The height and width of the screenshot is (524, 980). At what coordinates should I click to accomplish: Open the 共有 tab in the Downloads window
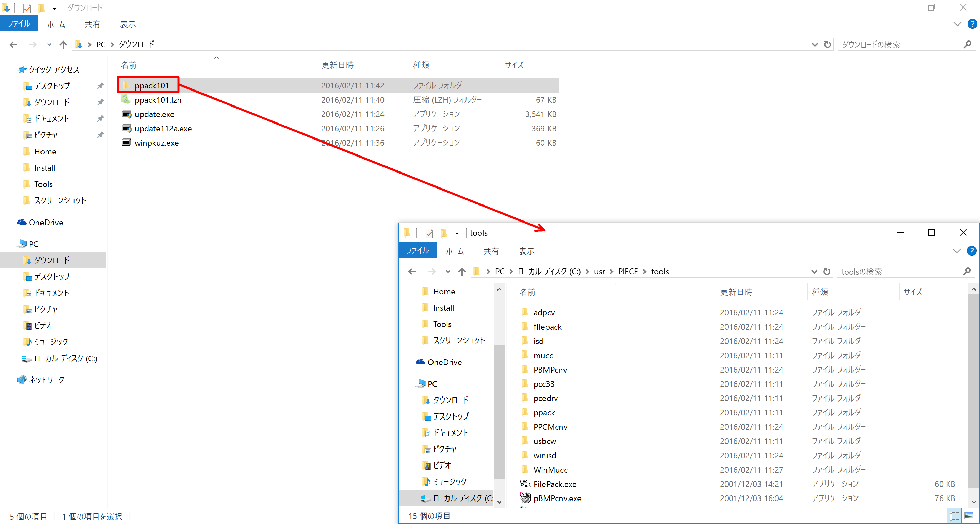click(92, 24)
